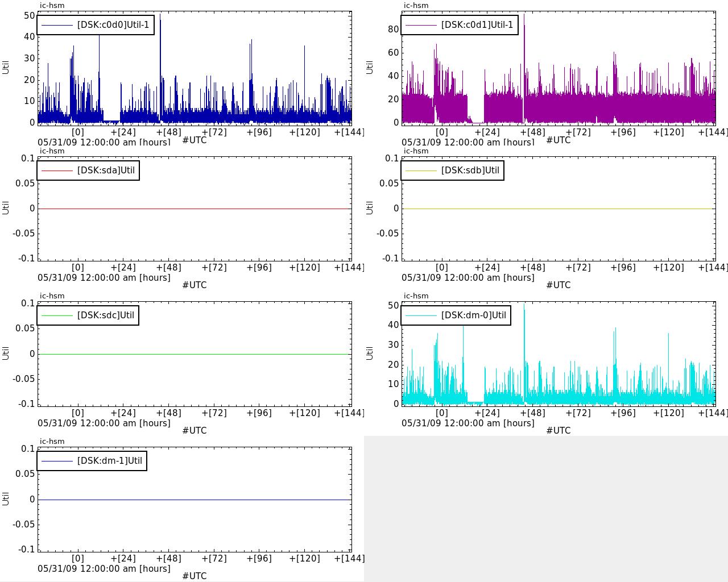Click the +[48] tick on the c0d0 chart
Screen dimensions: 728x582
(x=168, y=132)
